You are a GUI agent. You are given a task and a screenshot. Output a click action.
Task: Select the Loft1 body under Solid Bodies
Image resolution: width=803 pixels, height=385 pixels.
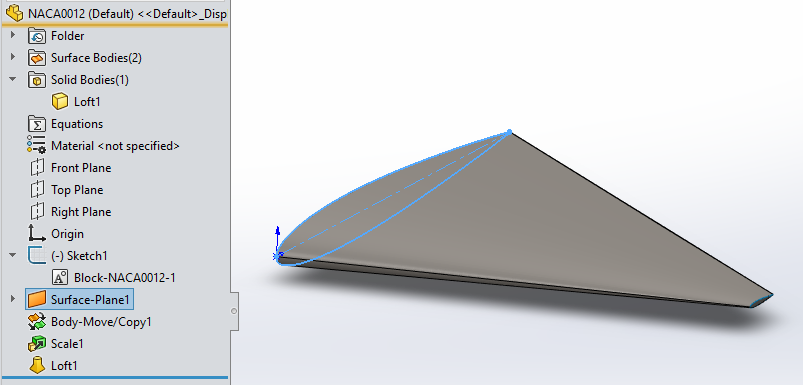click(87, 102)
